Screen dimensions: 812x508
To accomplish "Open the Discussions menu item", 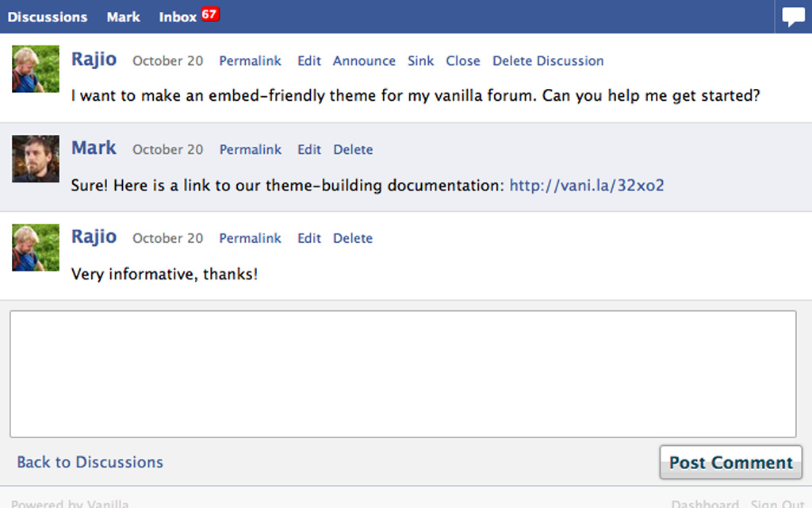I will click(48, 17).
